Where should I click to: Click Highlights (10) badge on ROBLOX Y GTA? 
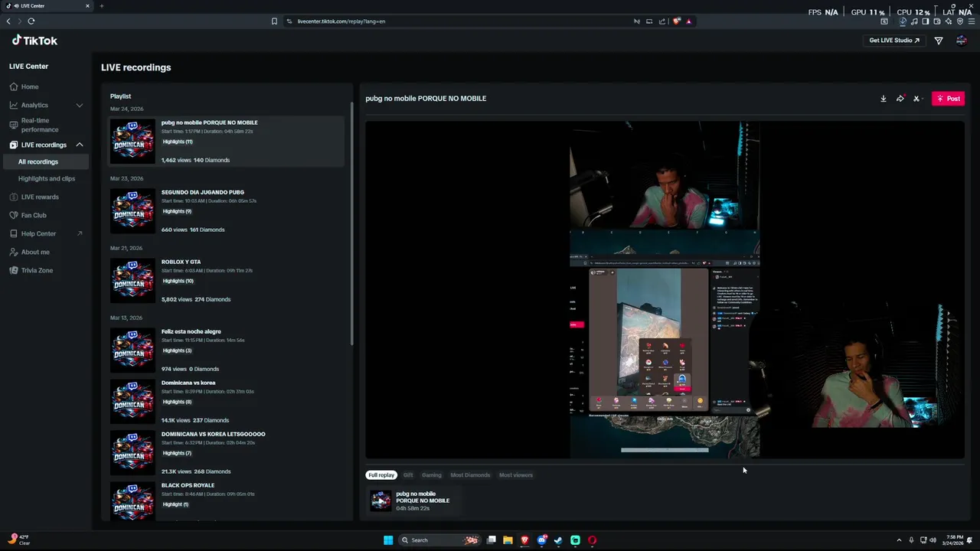tap(178, 281)
